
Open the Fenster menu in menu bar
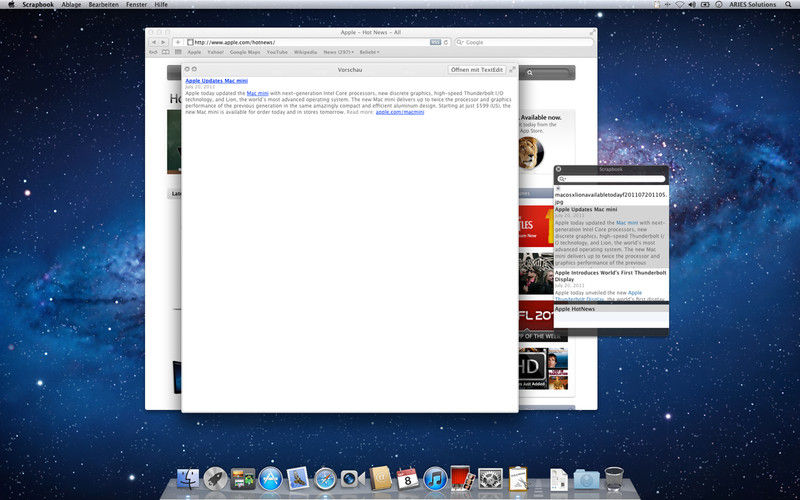(x=136, y=5)
